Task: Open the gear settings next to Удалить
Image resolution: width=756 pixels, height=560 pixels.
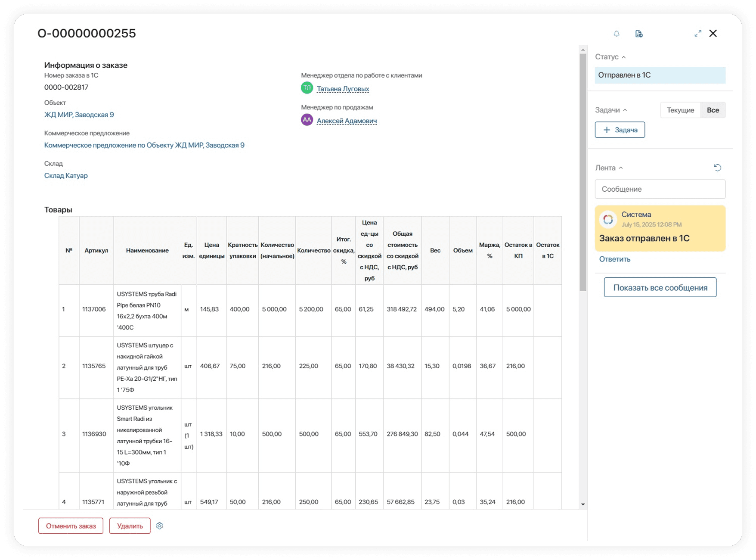Action: point(160,526)
